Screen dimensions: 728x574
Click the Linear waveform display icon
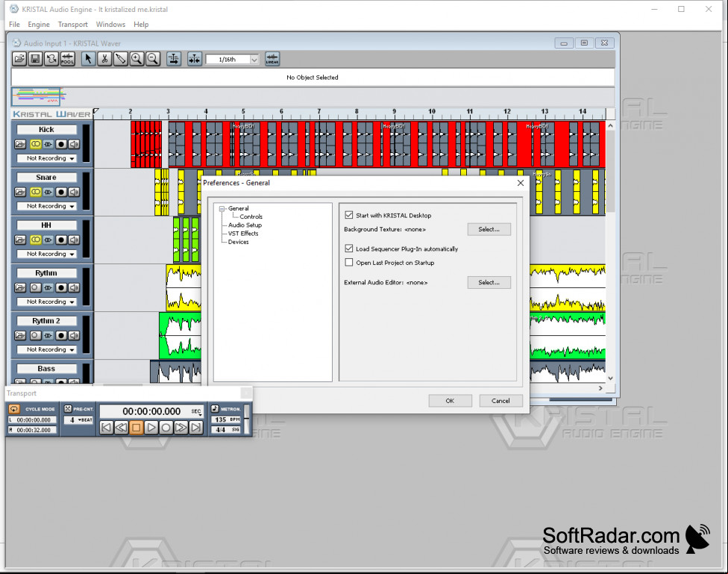click(x=272, y=59)
